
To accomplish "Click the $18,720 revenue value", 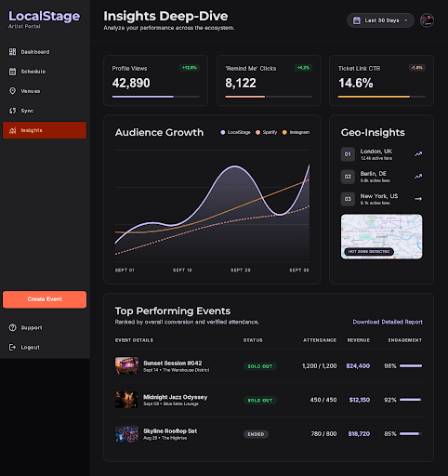I will point(359,434).
